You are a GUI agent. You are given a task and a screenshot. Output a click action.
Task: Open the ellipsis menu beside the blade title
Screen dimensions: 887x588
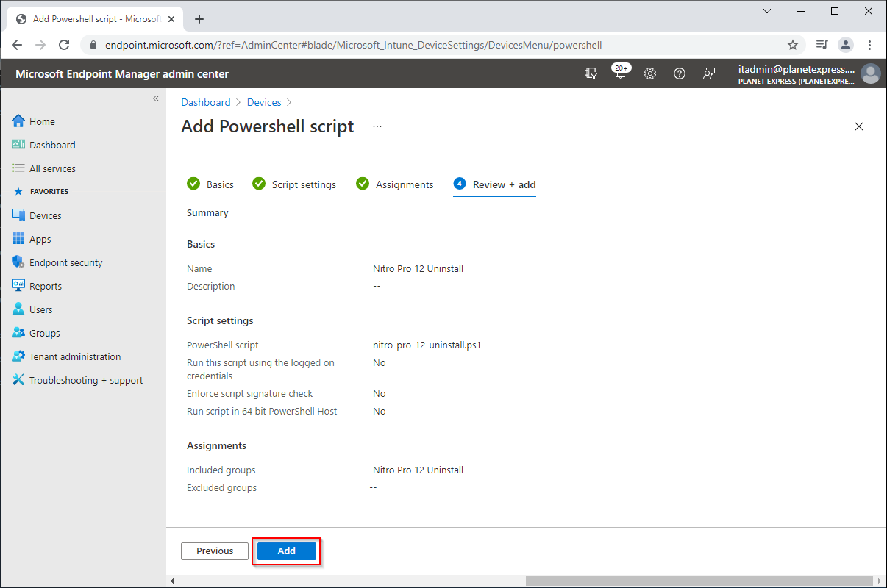(377, 126)
